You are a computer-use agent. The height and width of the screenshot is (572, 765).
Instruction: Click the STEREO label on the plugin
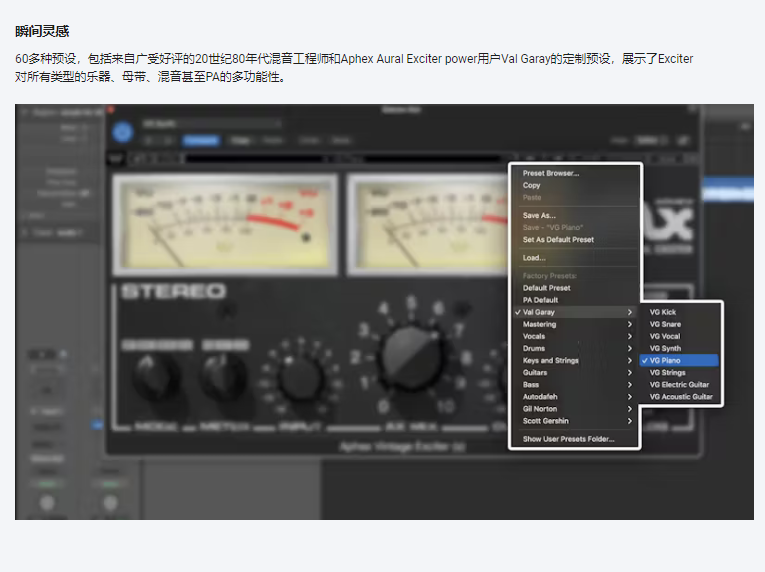point(173,291)
